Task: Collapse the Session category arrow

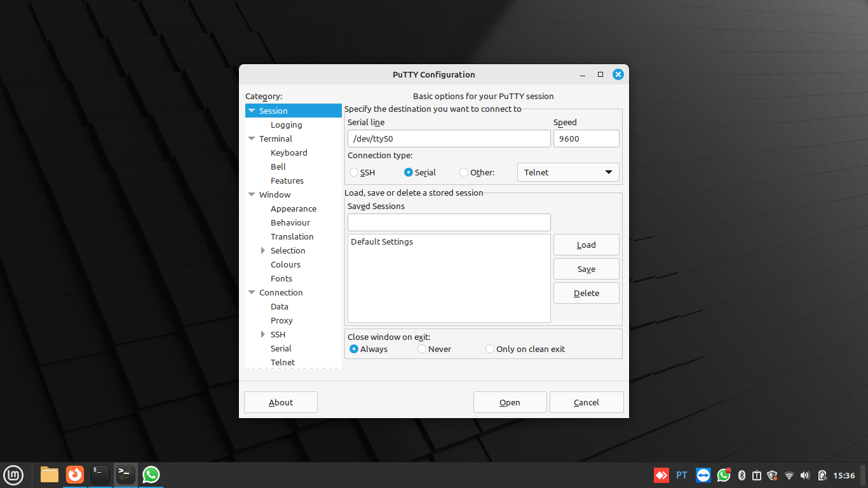Action: click(x=252, y=111)
